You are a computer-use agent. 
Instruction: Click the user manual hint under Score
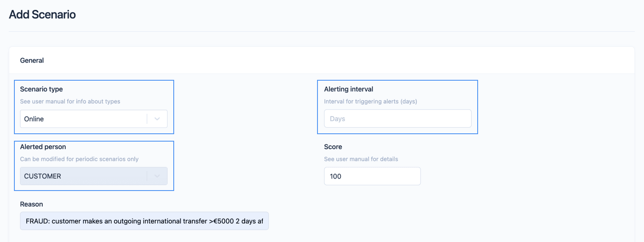click(x=361, y=159)
